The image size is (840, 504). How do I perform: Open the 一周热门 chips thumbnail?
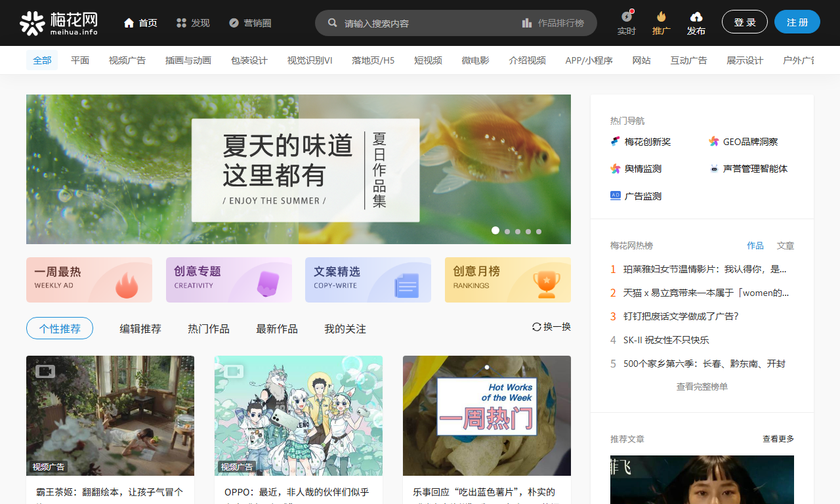(x=487, y=415)
